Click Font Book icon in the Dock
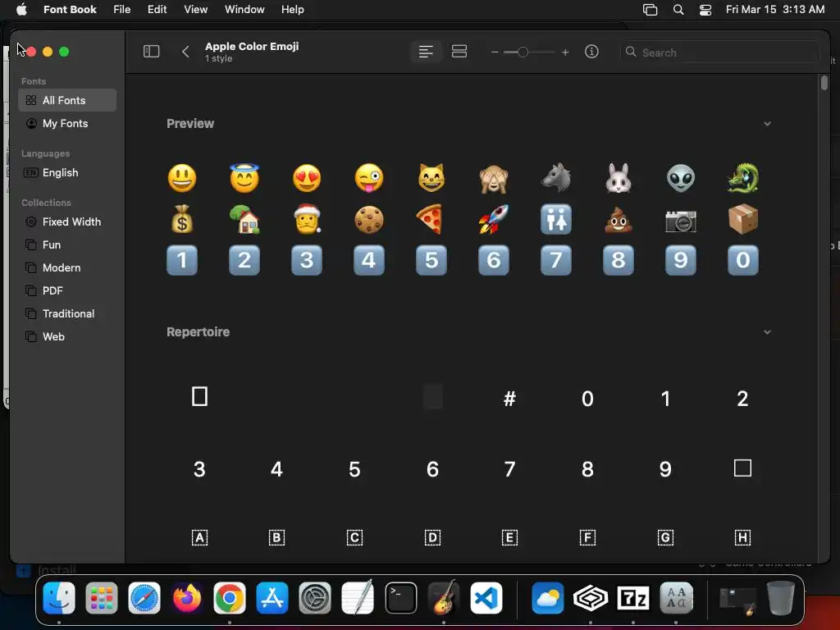The image size is (840, 630). click(x=676, y=598)
